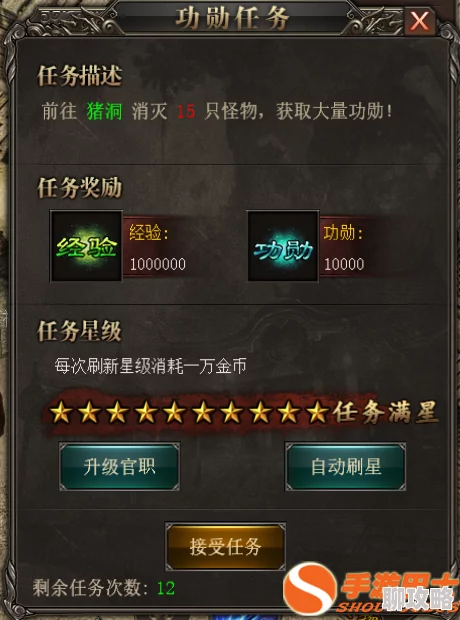Click the red 15 monster count

[186, 112]
